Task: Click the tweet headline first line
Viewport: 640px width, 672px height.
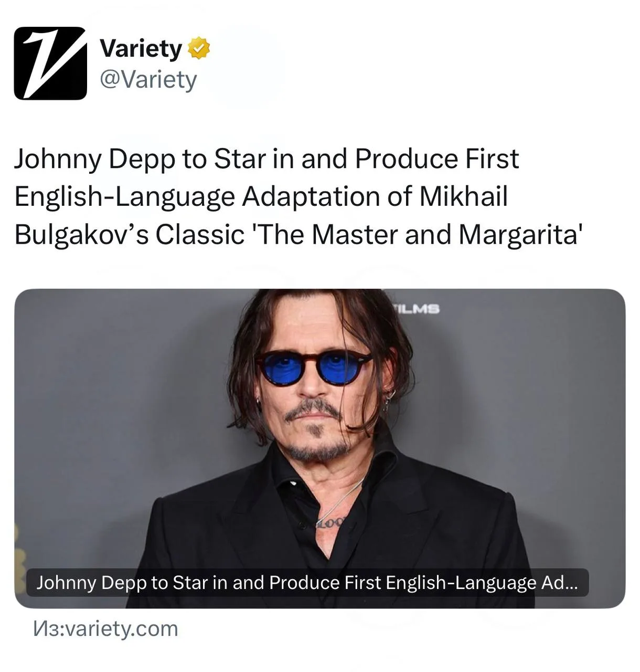Action: click(x=266, y=159)
